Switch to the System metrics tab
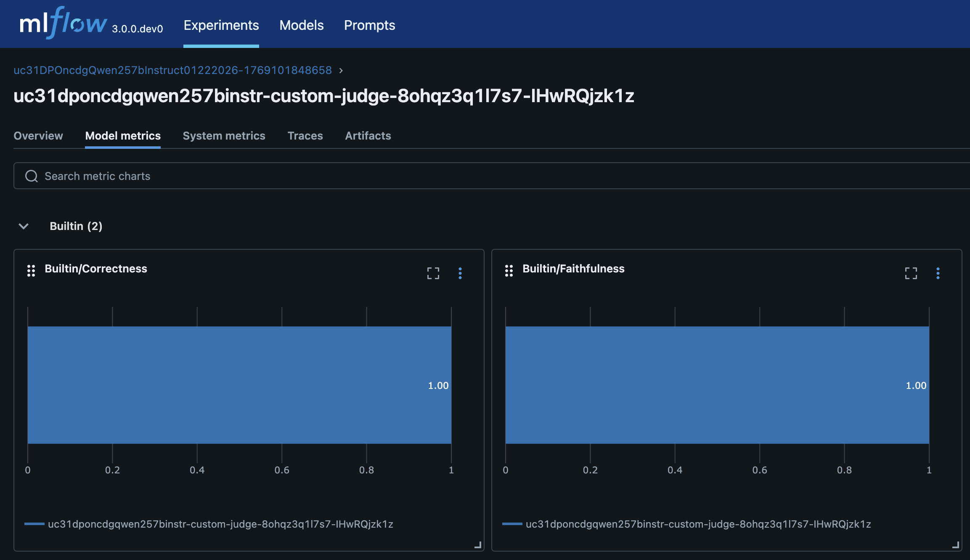970x560 pixels. click(224, 136)
